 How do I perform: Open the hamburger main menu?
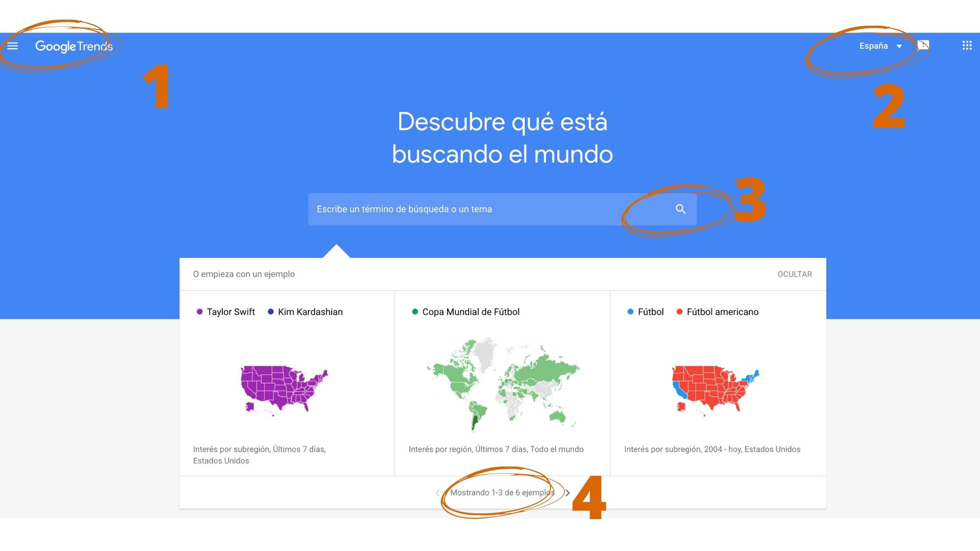point(13,46)
